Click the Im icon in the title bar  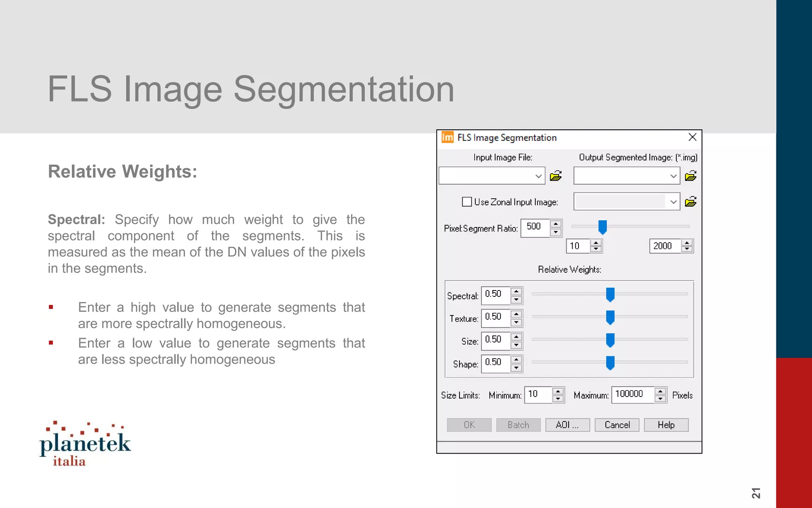pyautogui.click(x=447, y=137)
